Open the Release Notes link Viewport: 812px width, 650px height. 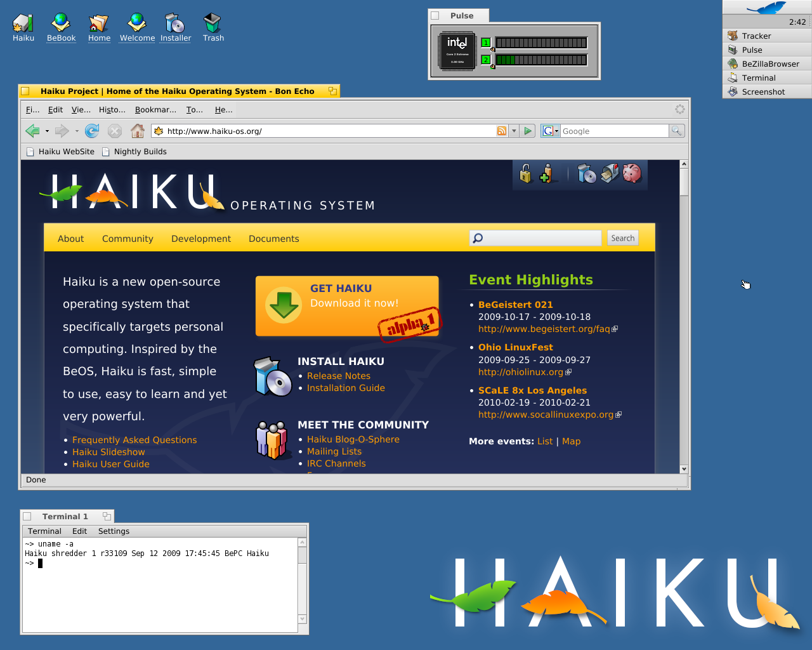pos(339,376)
